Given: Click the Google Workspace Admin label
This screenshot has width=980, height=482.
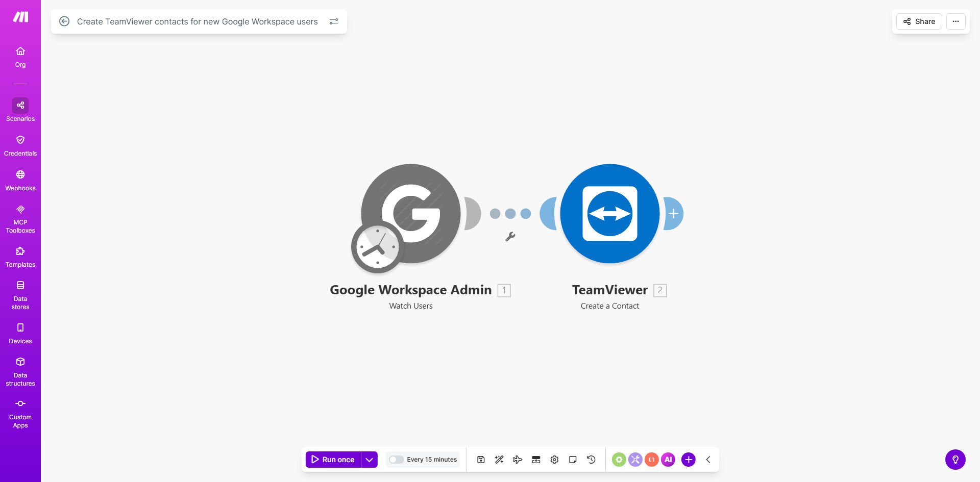Looking at the screenshot, I should (411, 290).
